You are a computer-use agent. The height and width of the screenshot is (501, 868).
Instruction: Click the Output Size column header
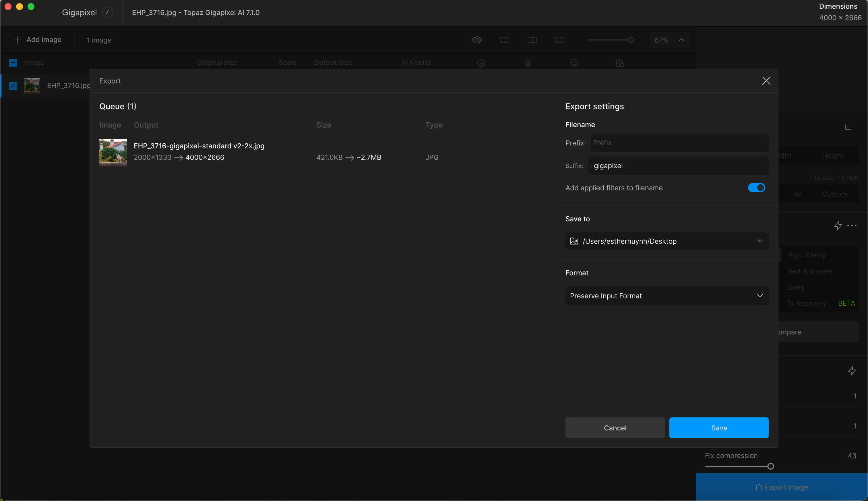tap(333, 63)
